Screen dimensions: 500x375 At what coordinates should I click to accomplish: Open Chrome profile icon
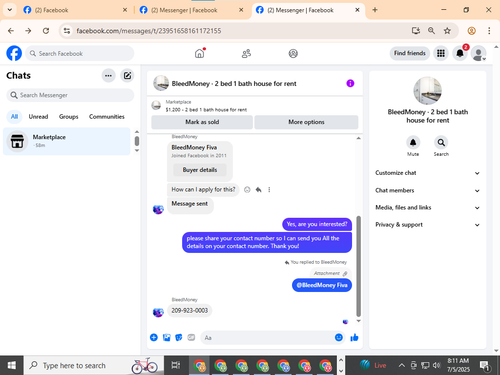coord(471,31)
